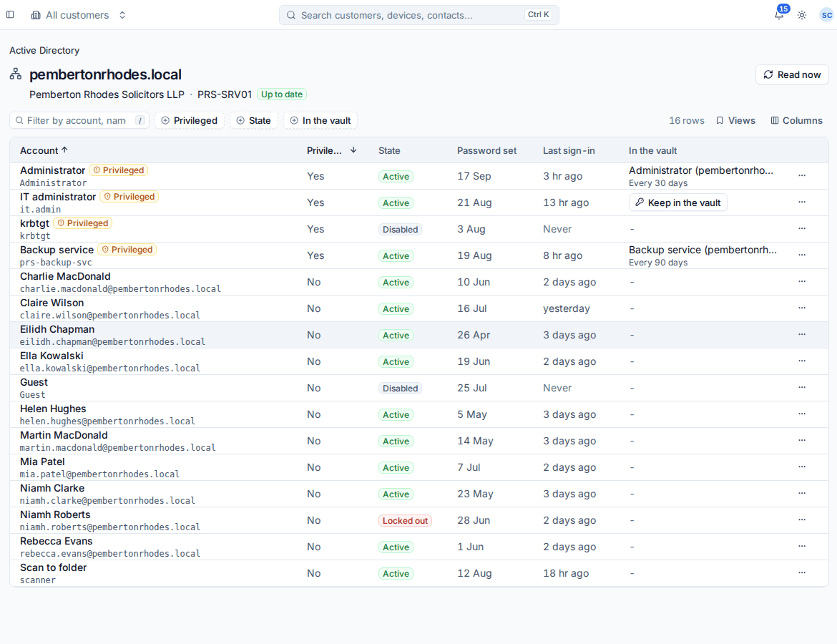Open notifications bell with 15 badge

coord(779,15)
